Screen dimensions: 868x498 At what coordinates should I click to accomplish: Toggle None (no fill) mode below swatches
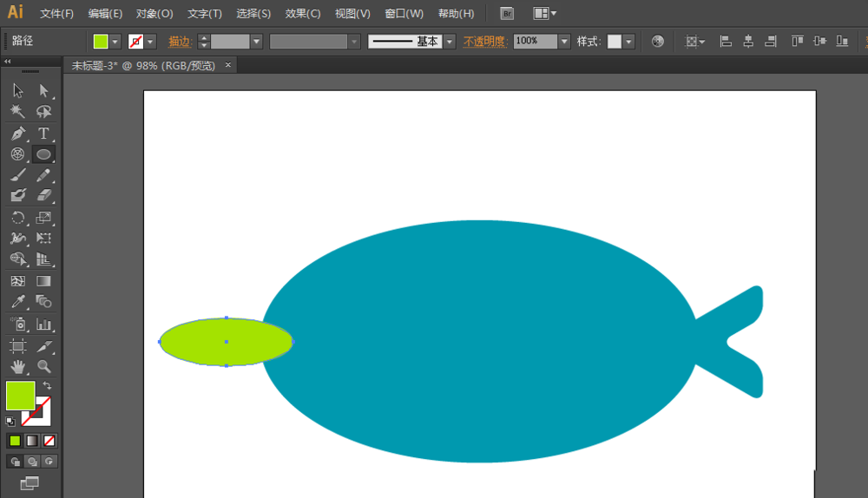[x=49, y=441]
